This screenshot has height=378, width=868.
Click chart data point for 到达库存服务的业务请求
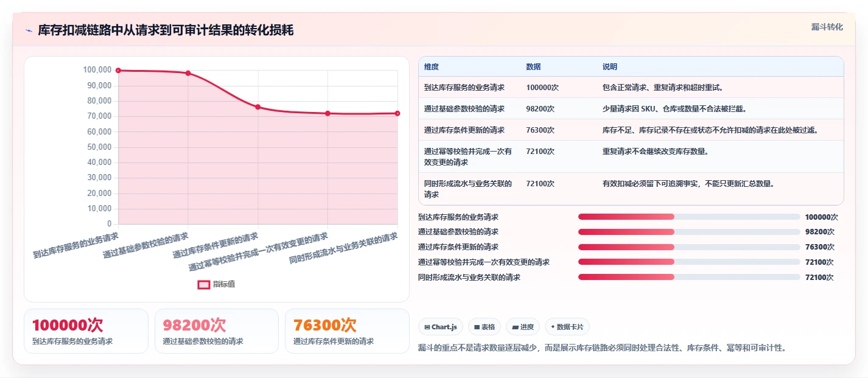tap(118, 71)
